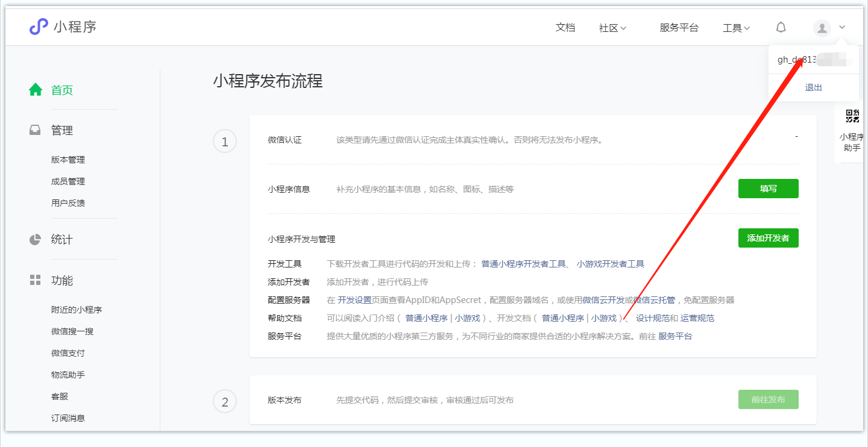The width and height of the screenshot is (868, 447).
Task: Click the 首页 home icon
Action: click(36, 90)
